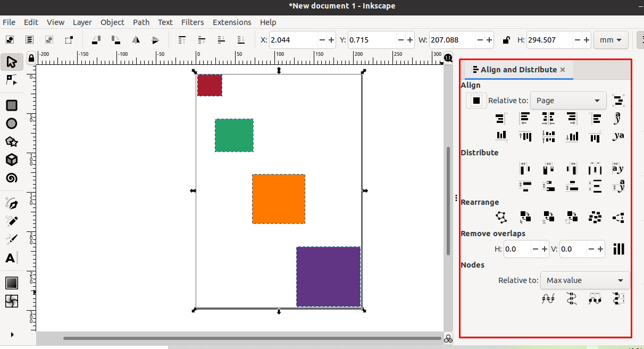
Task: Apply the Remove overlaps button
Action: (618, 248)
